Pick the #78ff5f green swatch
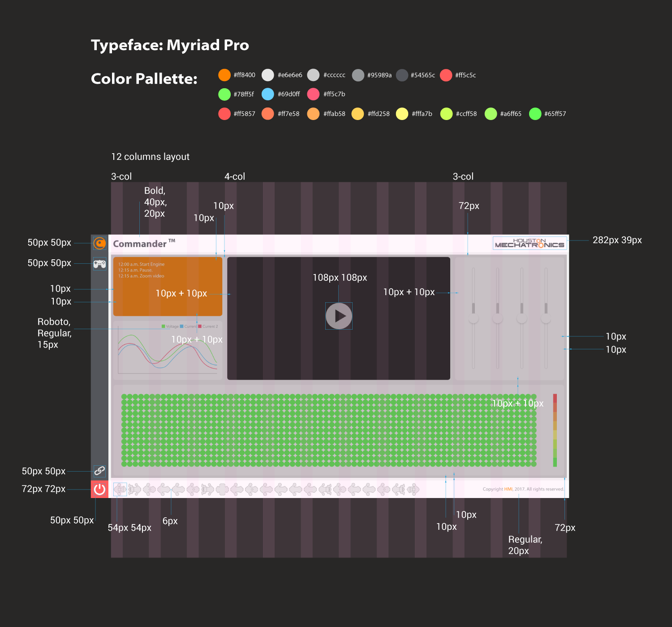 point(224,94)
